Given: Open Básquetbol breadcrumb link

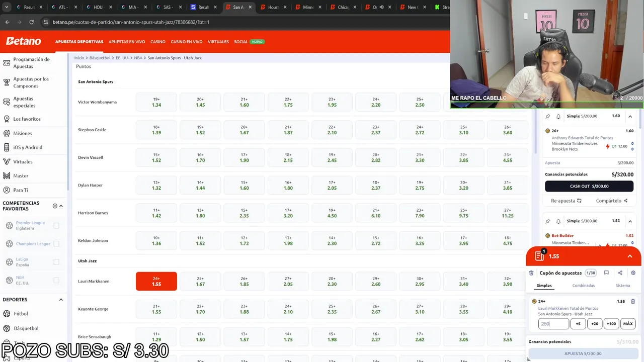Looking at the screenshot, I should click(100, 58).
